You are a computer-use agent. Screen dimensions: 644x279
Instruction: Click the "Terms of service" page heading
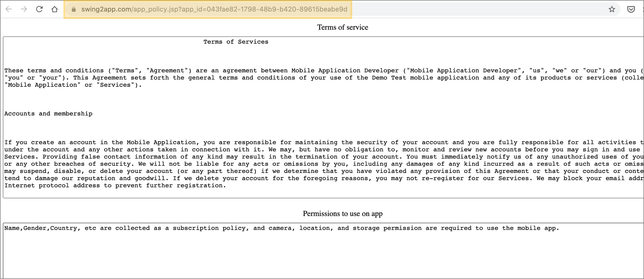[x=342, y=27]
